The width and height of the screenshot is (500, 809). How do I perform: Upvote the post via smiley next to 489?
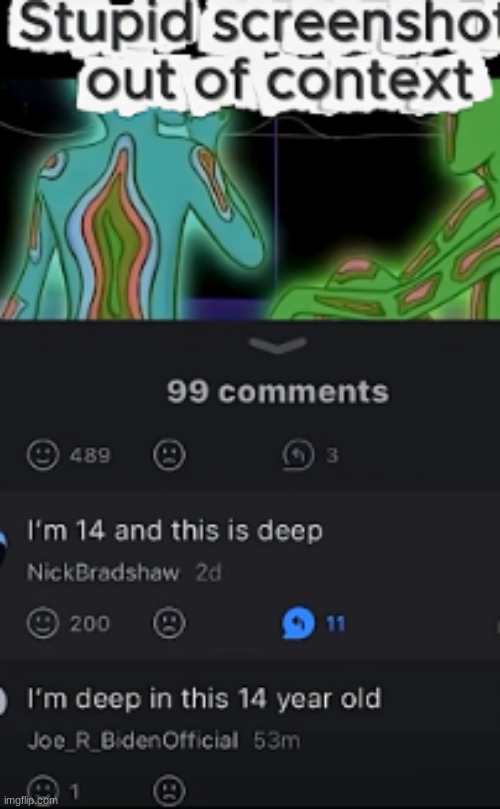click(43, 455)
